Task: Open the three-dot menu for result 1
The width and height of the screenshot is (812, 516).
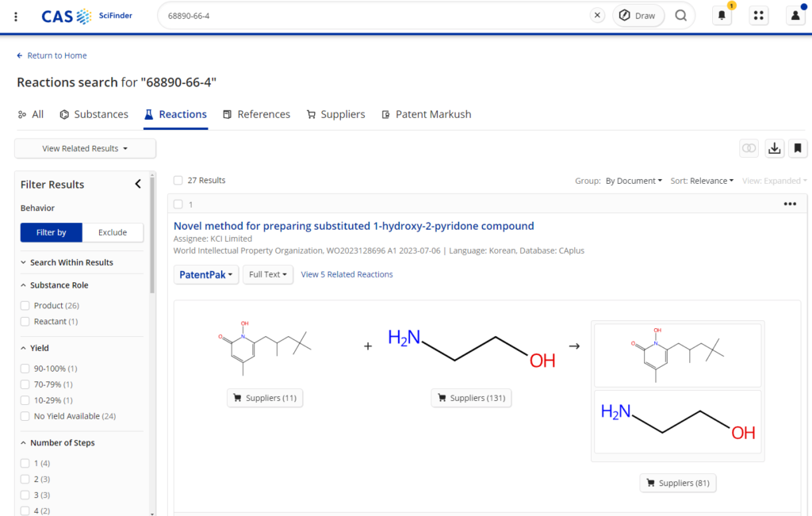Action: coord(790,204)
